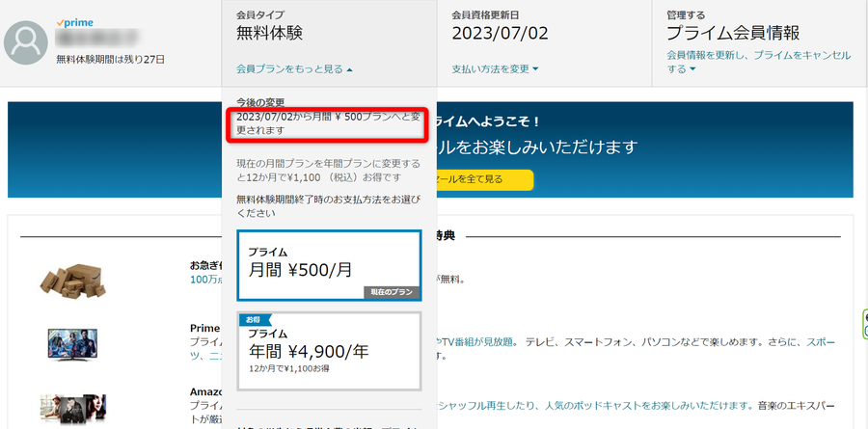Click the 今後の変更 heading
This screenshot has width=868, height=429.
[x=260, y=102]
